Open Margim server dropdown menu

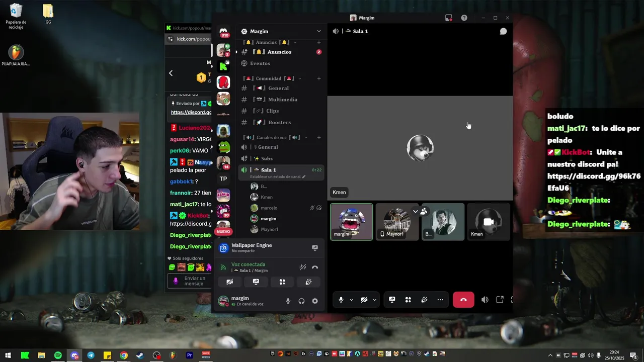[318, 31]
